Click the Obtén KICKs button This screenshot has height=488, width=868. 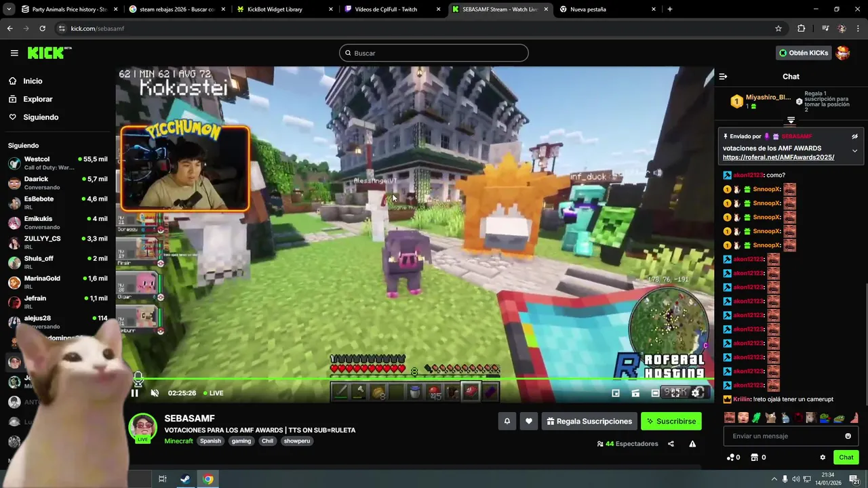pyautogui.click(x=804, y=53)
